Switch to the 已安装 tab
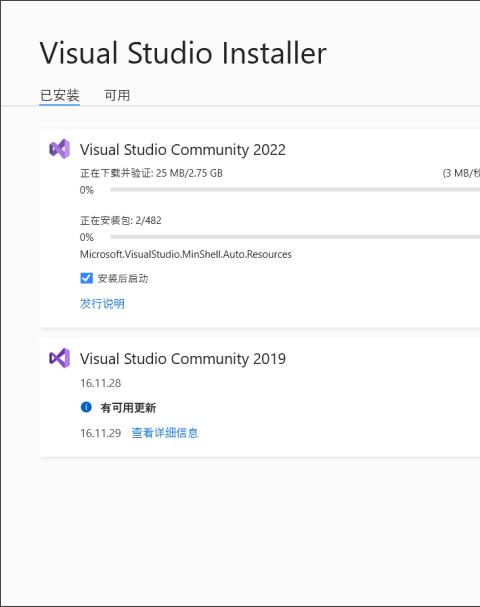 [60, 95]
